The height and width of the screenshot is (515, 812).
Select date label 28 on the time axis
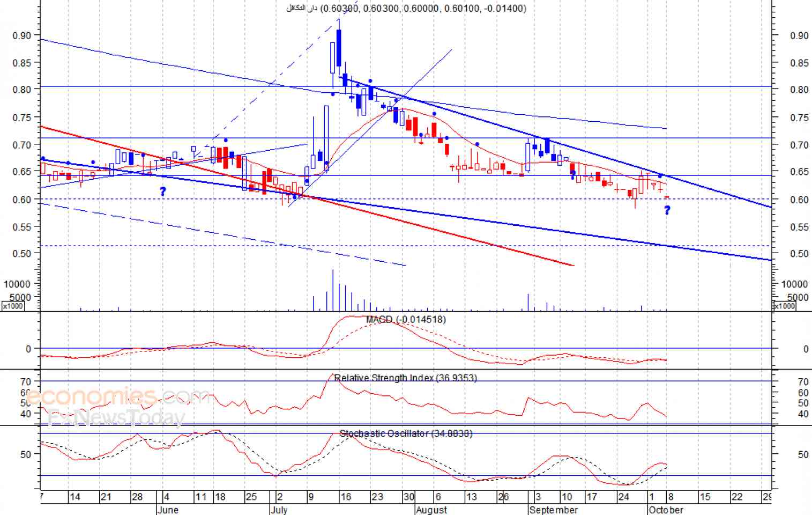click(137, 497)
